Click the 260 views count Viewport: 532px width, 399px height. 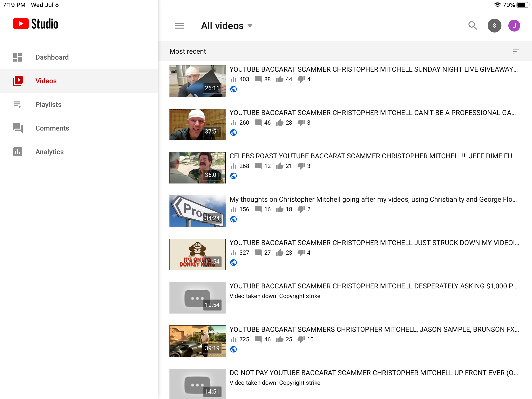pyautogui.click(x=244, y=123)
